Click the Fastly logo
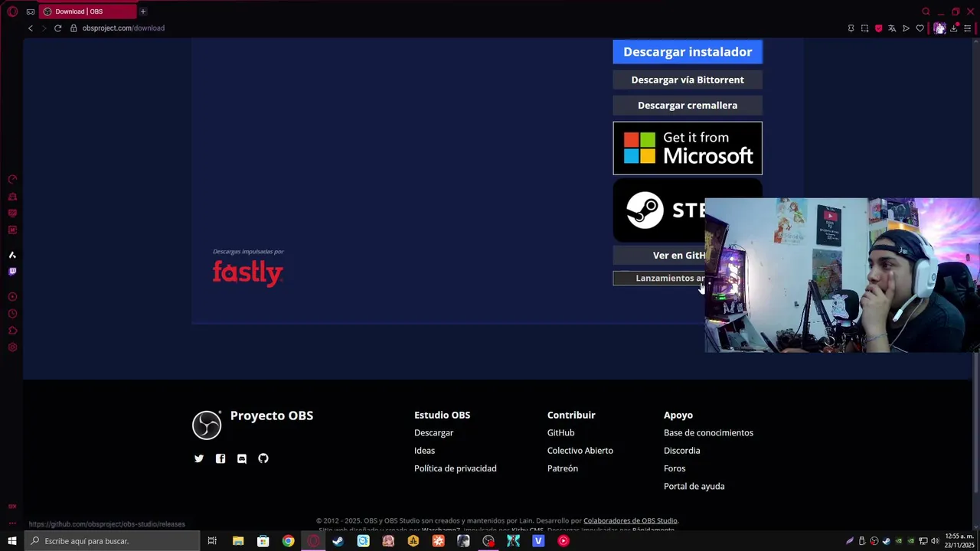Image resolution: width=980 pixels, height=551 pixels. [248, 273]
